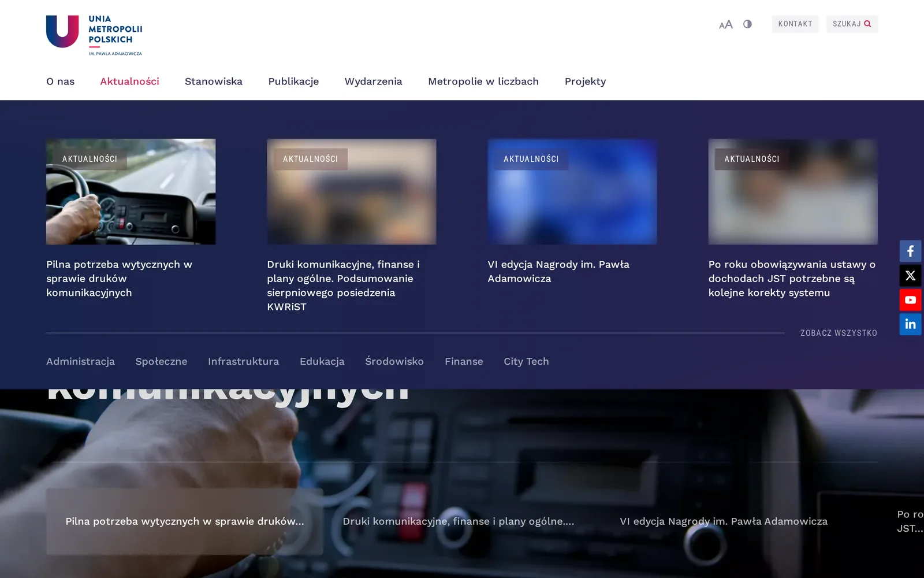Viewport: 924px width, 578px height.
Task: Select the Infrastruktura category
Action: pos(243,361)
